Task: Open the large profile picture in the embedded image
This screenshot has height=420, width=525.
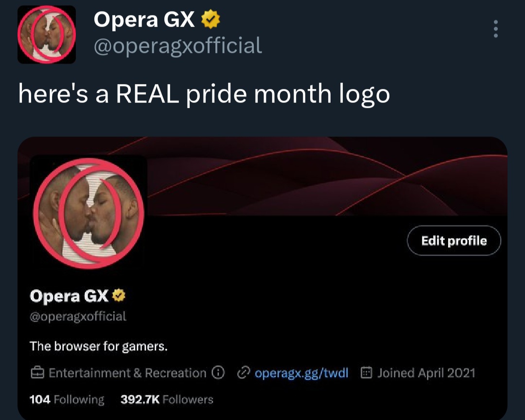Action: tap(87, 212)
